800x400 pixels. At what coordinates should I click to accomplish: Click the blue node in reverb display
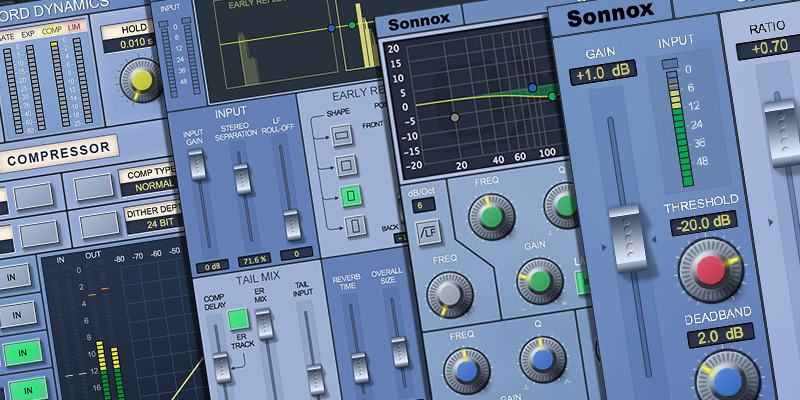(x=332, y=28)
